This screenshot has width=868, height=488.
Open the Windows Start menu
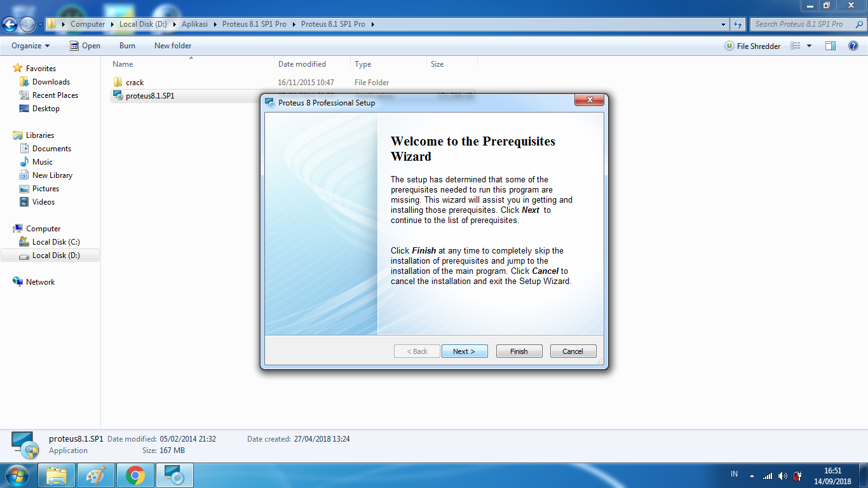pyautogui.click(x=17, y=475)
